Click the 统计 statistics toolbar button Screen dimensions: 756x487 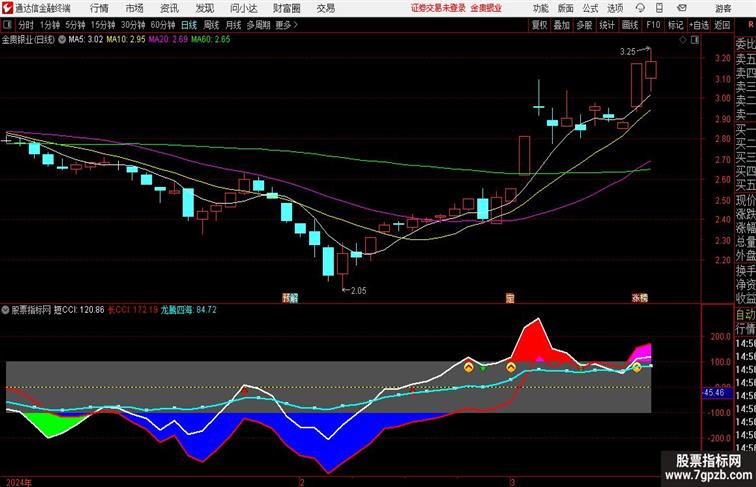tap(607, 25)
